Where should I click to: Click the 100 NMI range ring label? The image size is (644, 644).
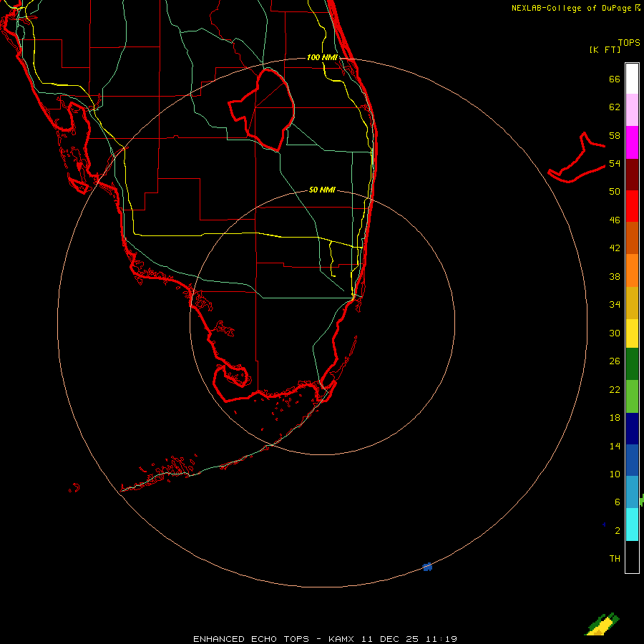(x=322, y=57)
